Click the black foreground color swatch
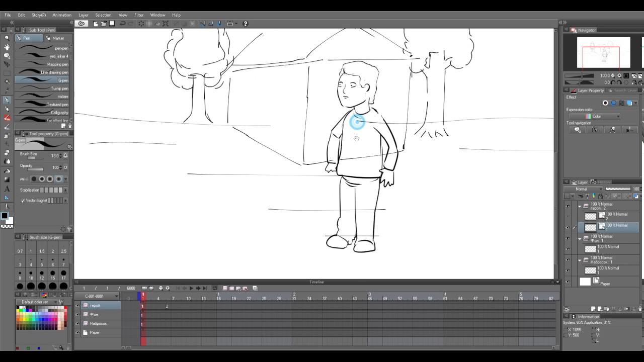 (x=5, y=216)
